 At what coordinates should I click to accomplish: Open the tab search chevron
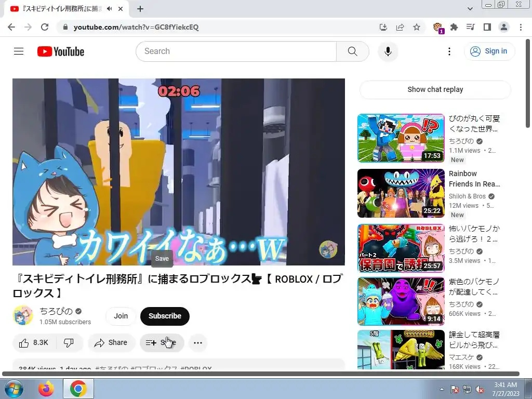470,9
